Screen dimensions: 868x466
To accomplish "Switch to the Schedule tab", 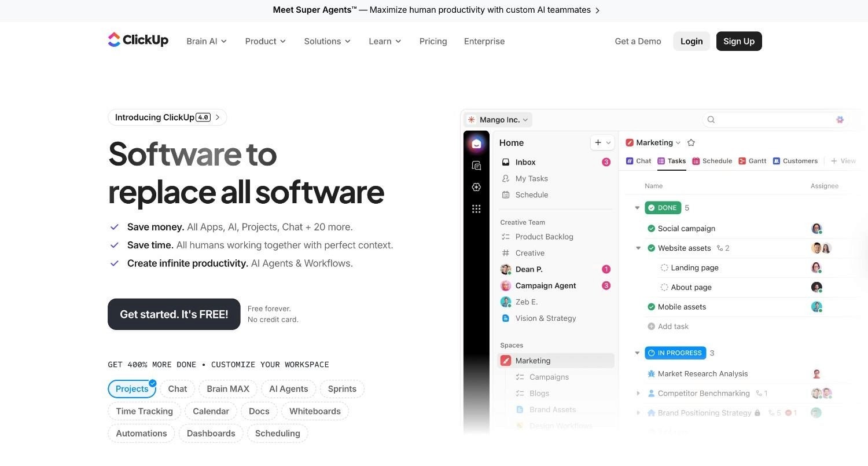I will [712, 161].
